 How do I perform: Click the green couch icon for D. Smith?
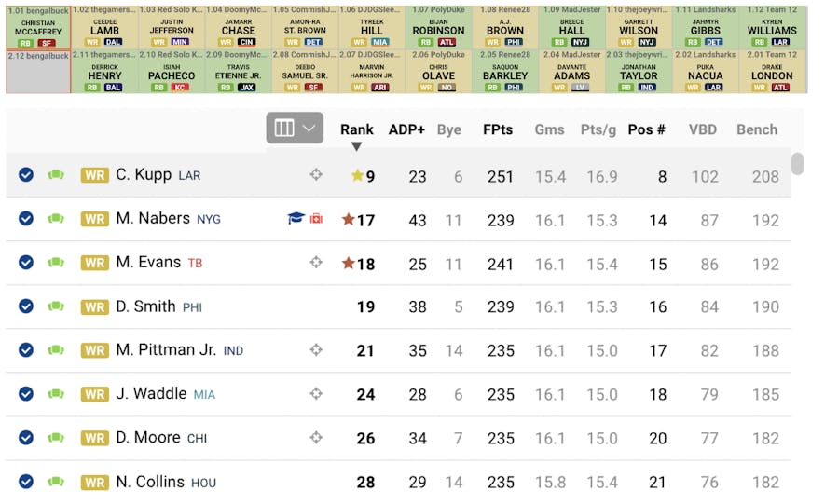pos(56,306)
